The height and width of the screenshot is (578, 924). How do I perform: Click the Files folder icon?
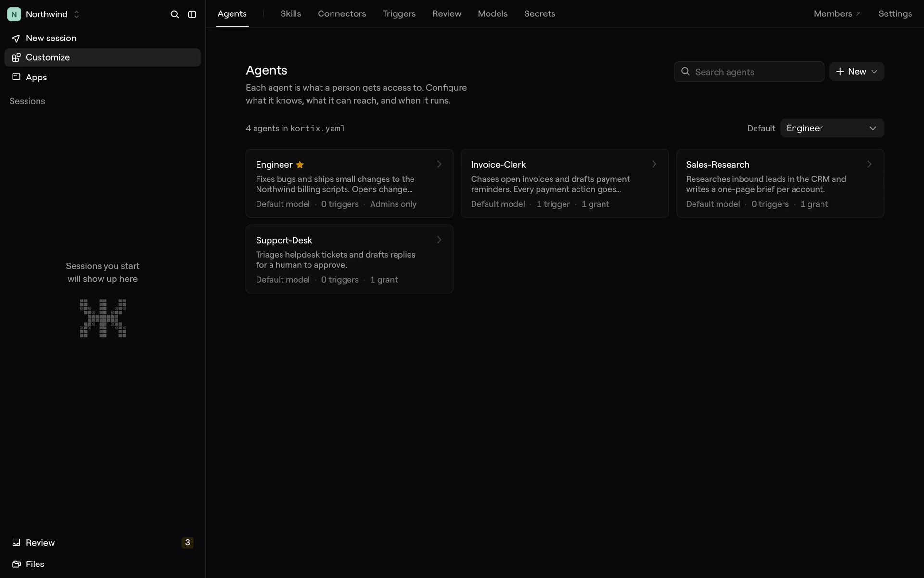[x=16, y=564]
